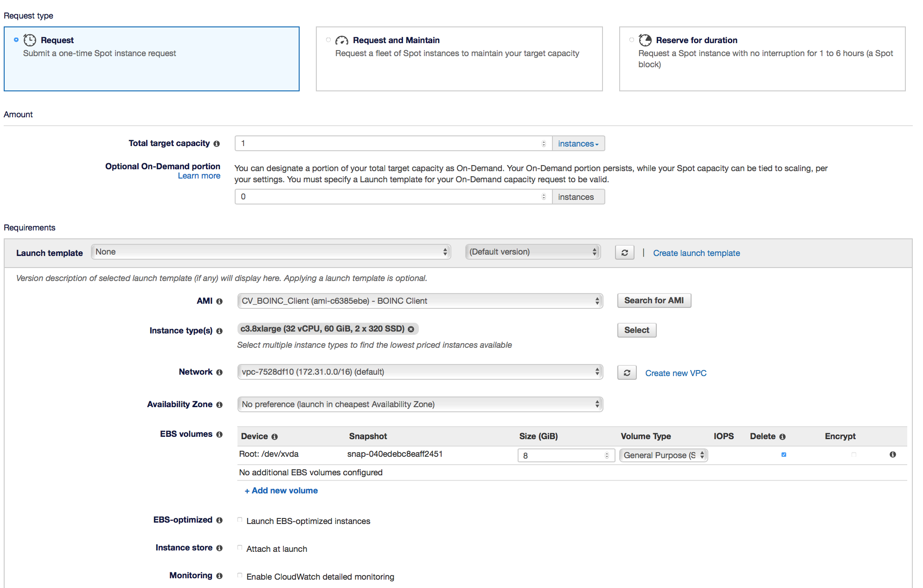Select the Request and Maintain radio option

(x=328, y=40)
